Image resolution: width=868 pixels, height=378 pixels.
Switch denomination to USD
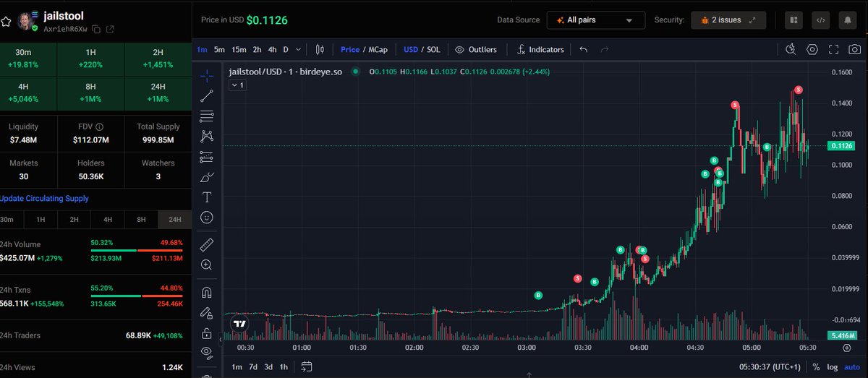(411, 50)
